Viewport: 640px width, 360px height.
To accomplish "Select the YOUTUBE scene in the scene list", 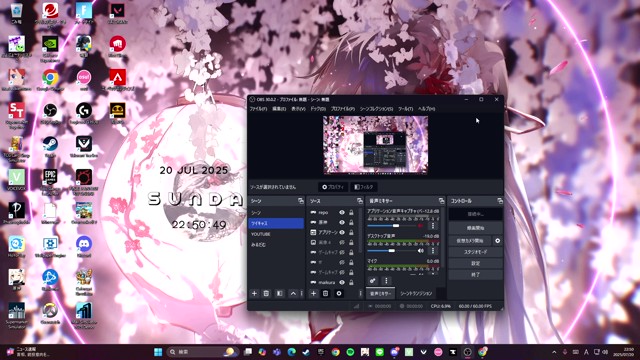I will pos(276,234).
